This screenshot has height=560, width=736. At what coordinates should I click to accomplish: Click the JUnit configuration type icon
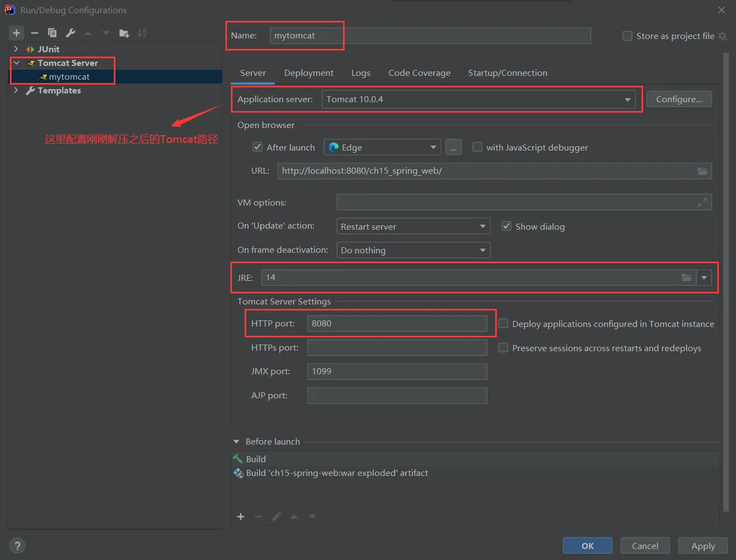[x=30, y=49]
